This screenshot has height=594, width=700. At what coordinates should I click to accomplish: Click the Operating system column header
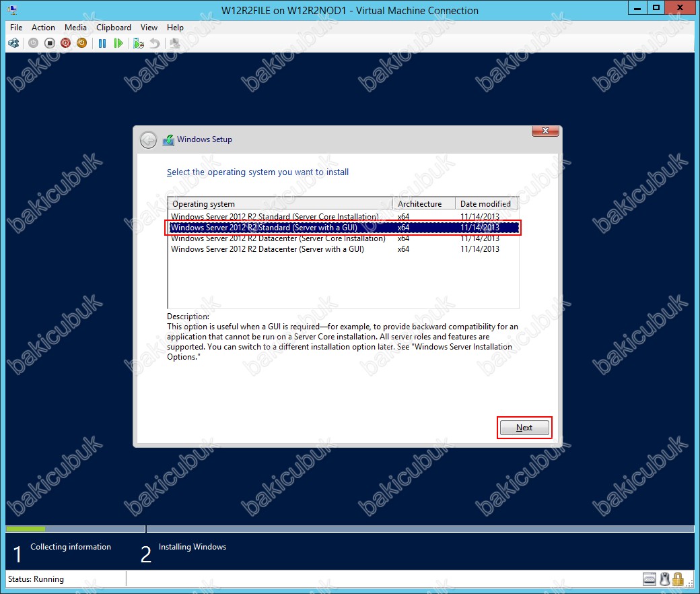click(x=281, y=203)
